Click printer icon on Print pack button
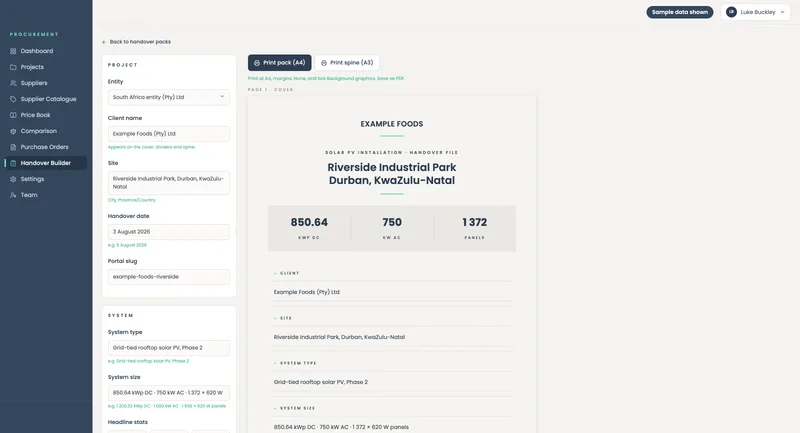 tap(257, 63)
